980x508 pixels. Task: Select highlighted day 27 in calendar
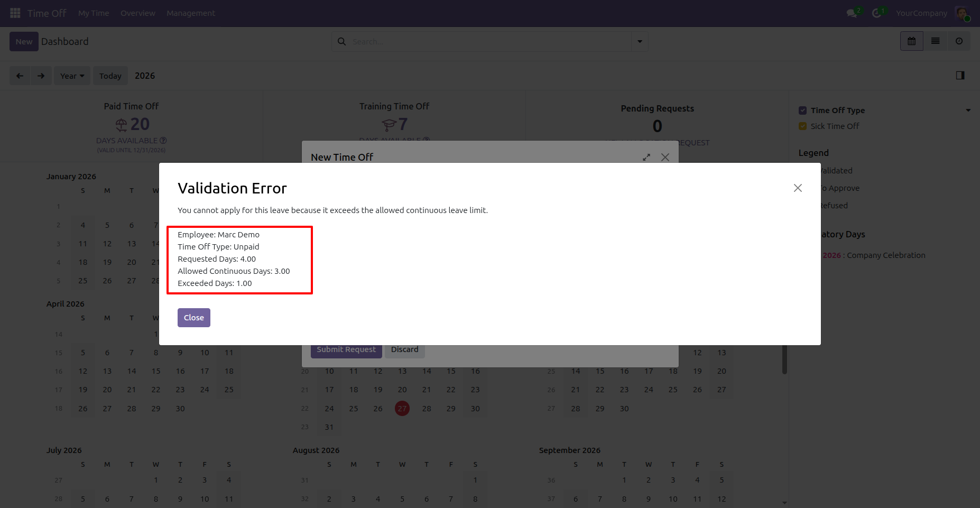402,409
